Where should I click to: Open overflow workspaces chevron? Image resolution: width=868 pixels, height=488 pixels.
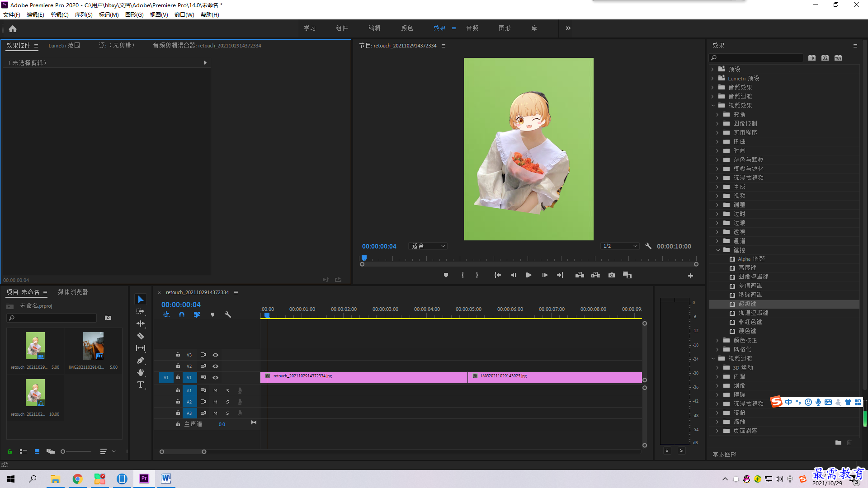[x=568, y=28]
